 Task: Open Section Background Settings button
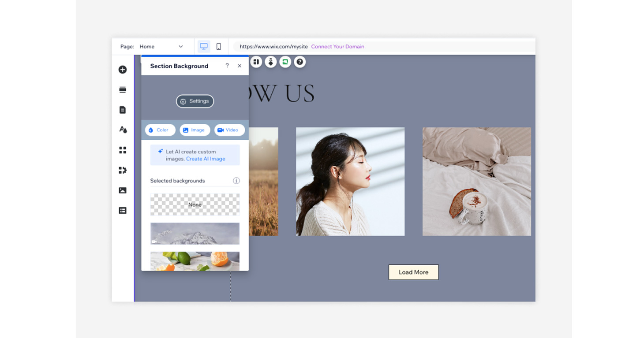click(x=195, y=101)
